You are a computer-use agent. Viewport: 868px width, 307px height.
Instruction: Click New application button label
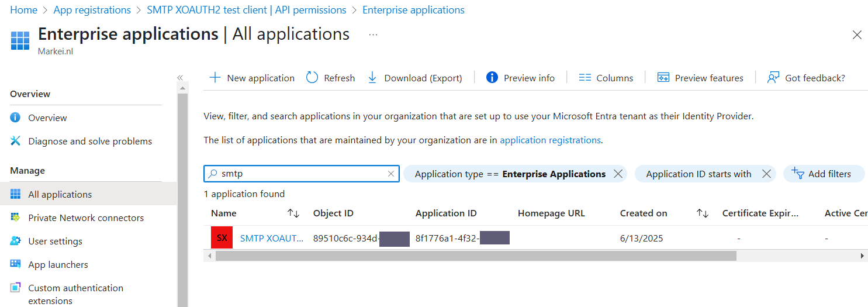click(261, 78)
